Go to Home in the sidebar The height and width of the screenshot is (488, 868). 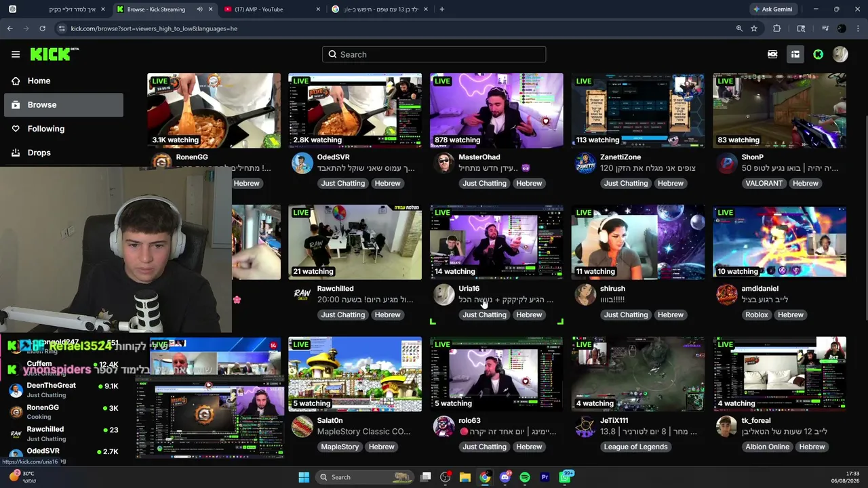point(63,81)
